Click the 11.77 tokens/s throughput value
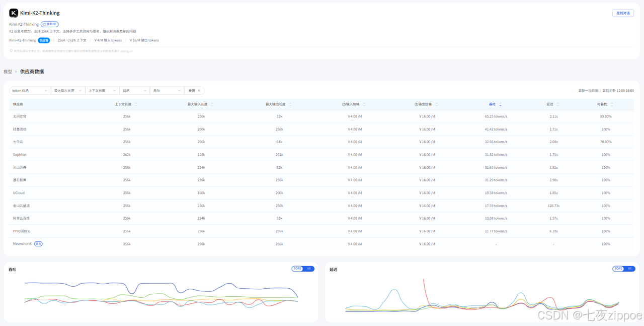The width and height of the screenshot is (644, 326). tap(496, 231)
